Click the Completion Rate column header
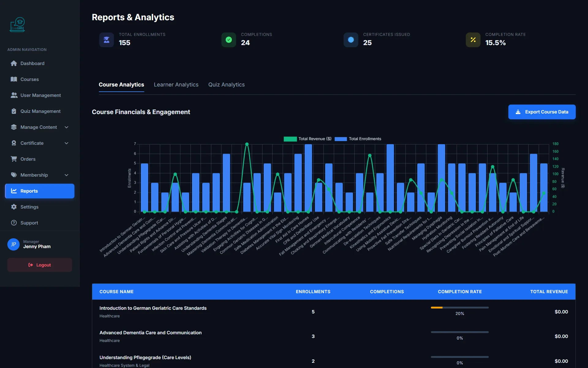 (460, 292)
